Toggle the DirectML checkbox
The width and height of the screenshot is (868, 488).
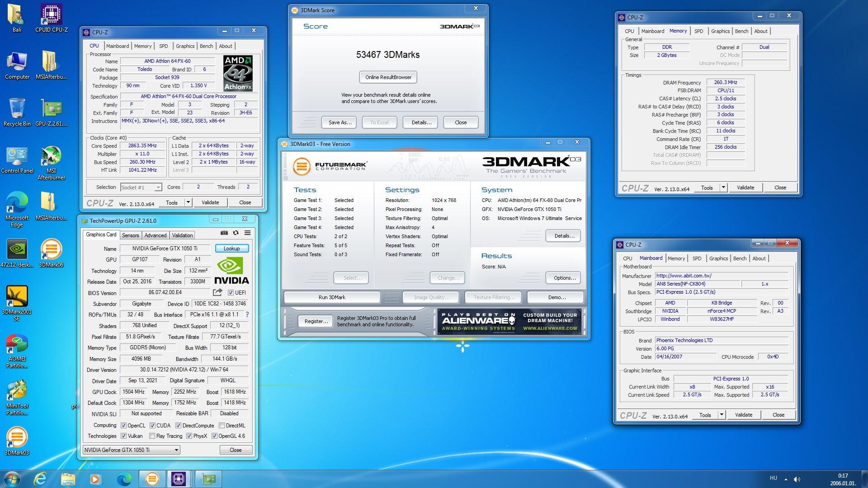(x=222, y=426)
